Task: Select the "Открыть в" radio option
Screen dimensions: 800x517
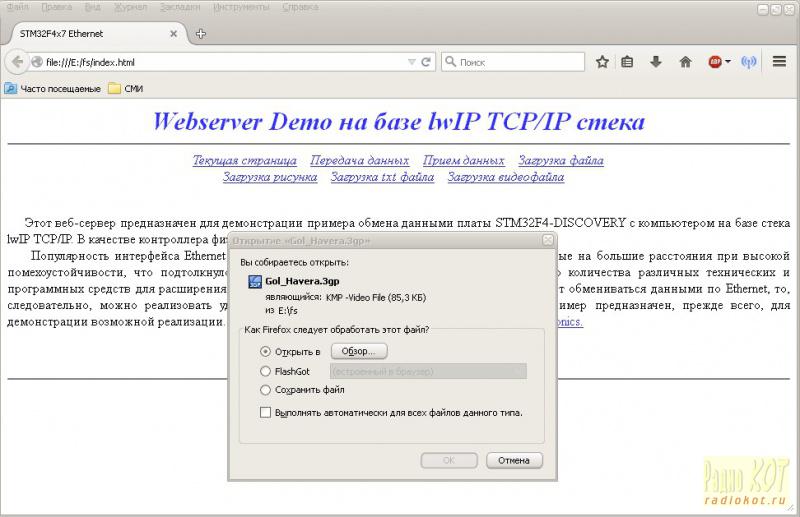Action: (265, 351)
